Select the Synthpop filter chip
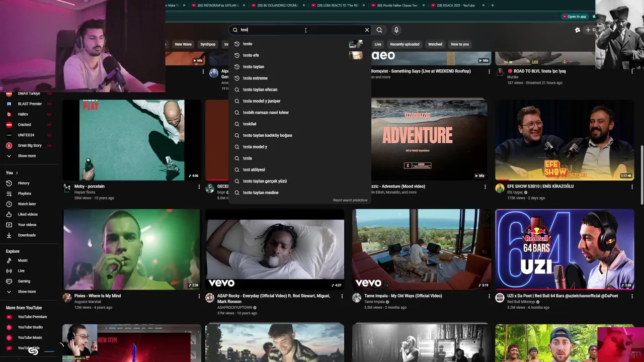Image resolution: width=644 pixels, height=362 pixels. click(x=208, y=44)
